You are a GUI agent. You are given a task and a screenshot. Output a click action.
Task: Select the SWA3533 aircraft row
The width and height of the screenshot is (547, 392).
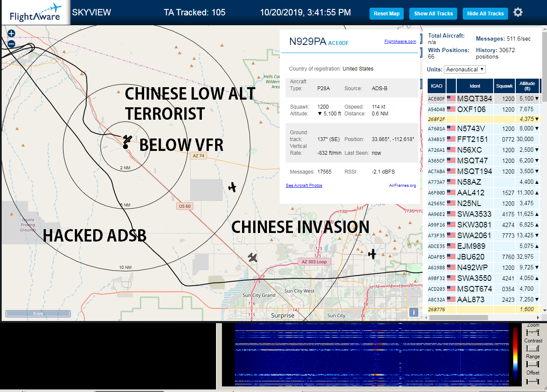[x=484, y=214]
